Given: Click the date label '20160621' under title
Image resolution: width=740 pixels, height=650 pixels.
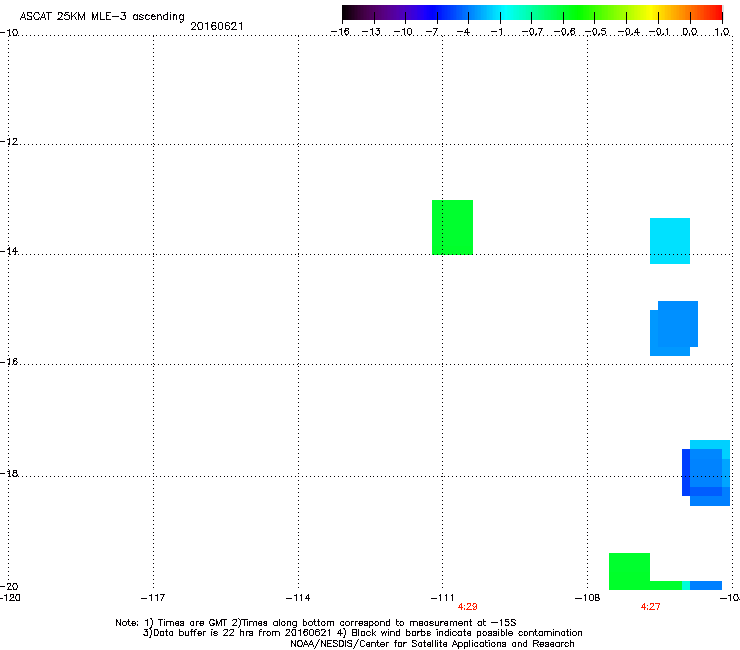Looking at the screenshot, I should coord(217,26).
